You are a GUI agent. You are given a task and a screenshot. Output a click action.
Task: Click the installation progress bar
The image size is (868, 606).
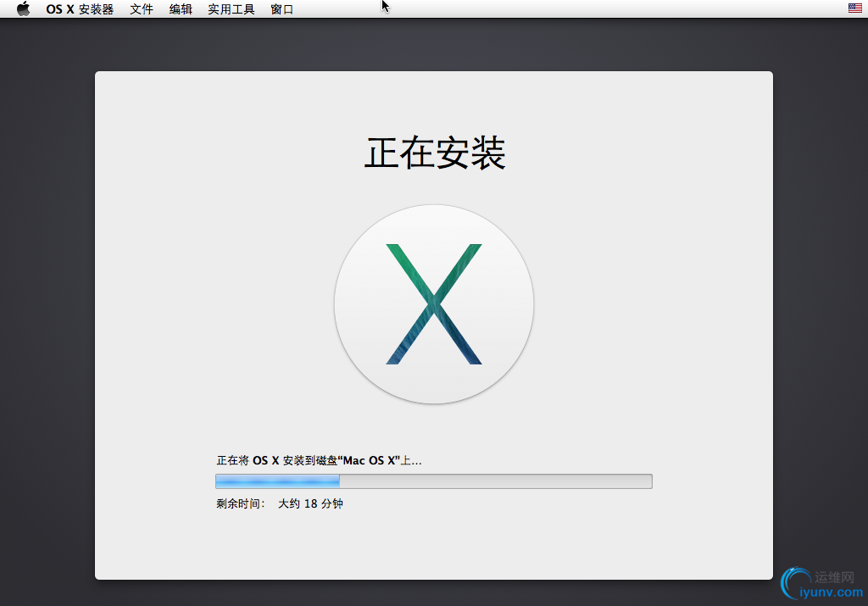[434, 481]
